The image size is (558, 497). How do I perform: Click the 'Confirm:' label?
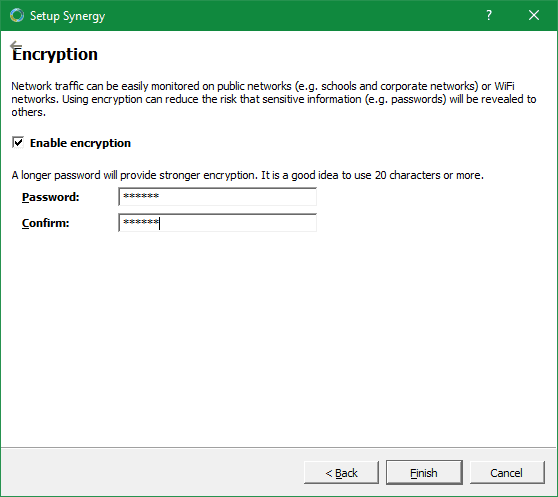point(46,223)
